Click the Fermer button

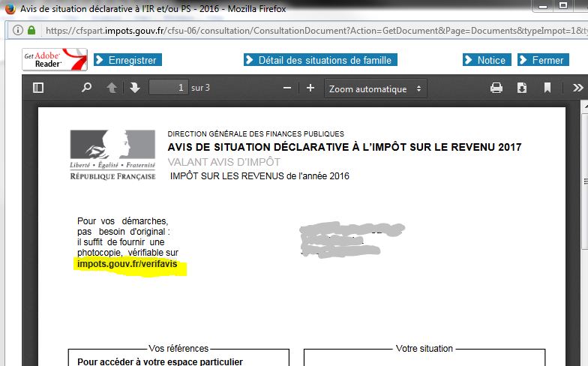tap(543, 60)
